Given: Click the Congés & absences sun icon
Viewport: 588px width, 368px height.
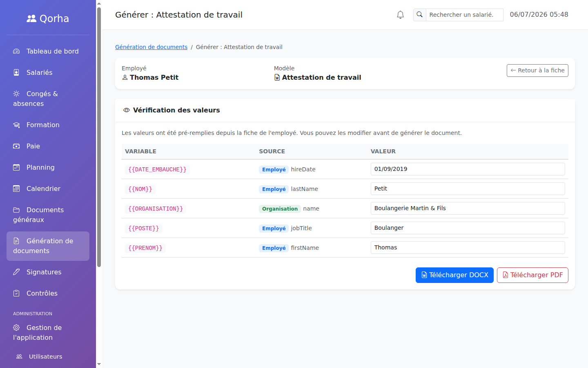Looking at the screenshot, I should click(16, 94).
